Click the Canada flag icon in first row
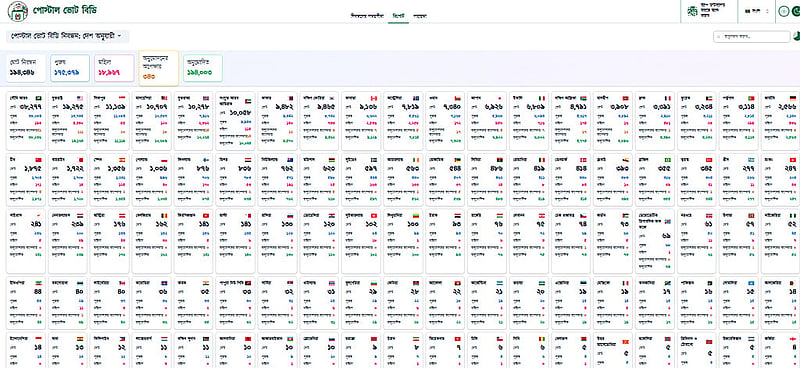 click(x=373, y=97)
